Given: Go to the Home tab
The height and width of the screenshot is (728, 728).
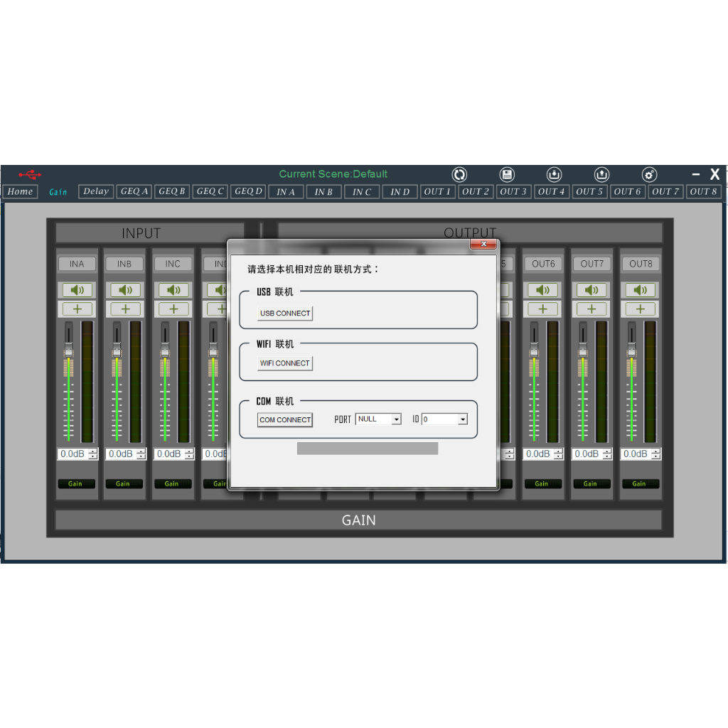Looking at the screenshot, I should [20, 191].
